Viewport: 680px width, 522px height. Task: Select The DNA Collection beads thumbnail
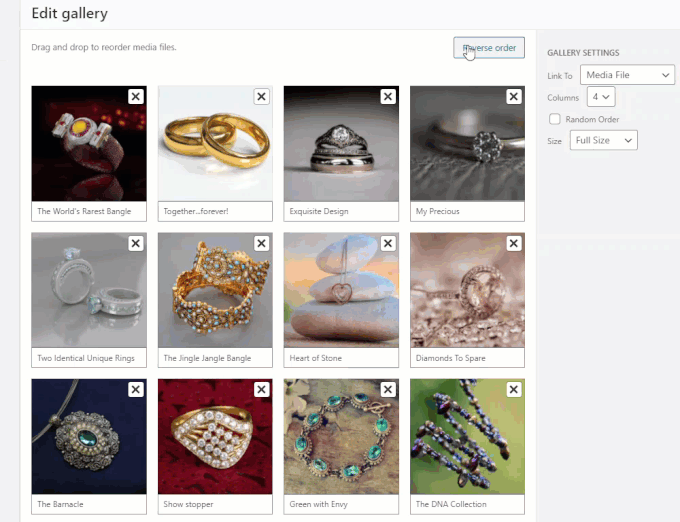coord(467,436)
